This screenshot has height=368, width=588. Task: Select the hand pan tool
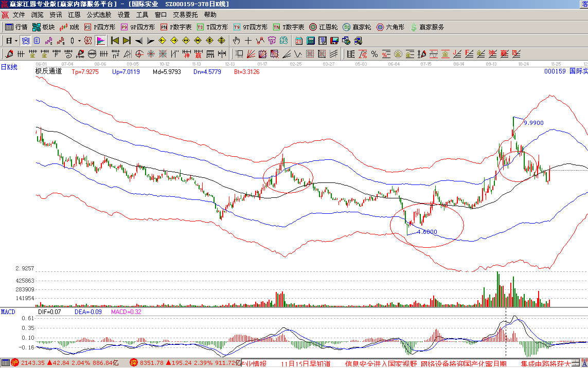pyautogui.click(x=236, y=41)
